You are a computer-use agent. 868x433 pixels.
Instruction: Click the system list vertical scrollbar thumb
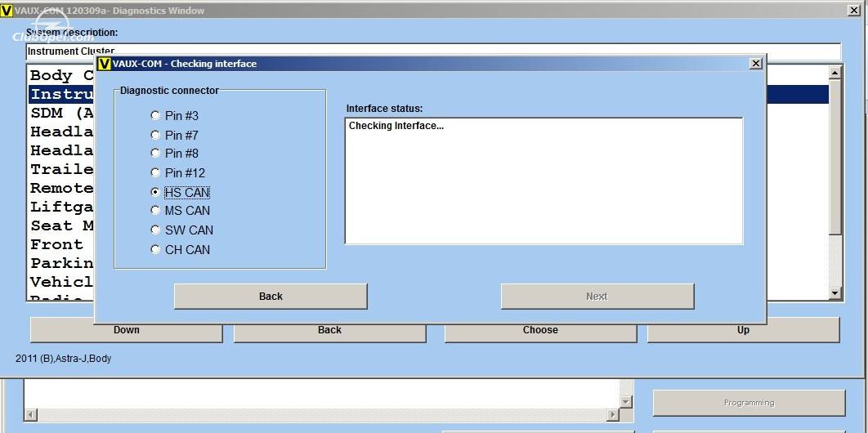pyautogui.click(x=835, y=156)
